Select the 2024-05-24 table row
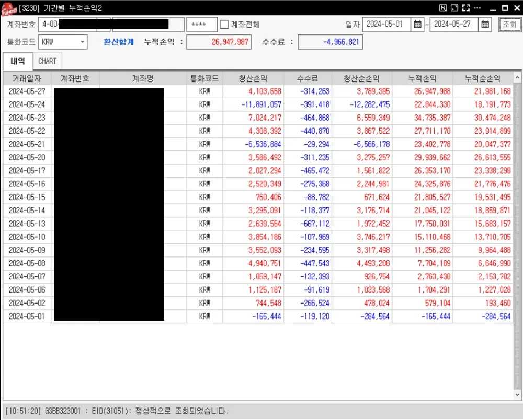The width and height of the screenshot is (523, 420). (x=258, y=104)
